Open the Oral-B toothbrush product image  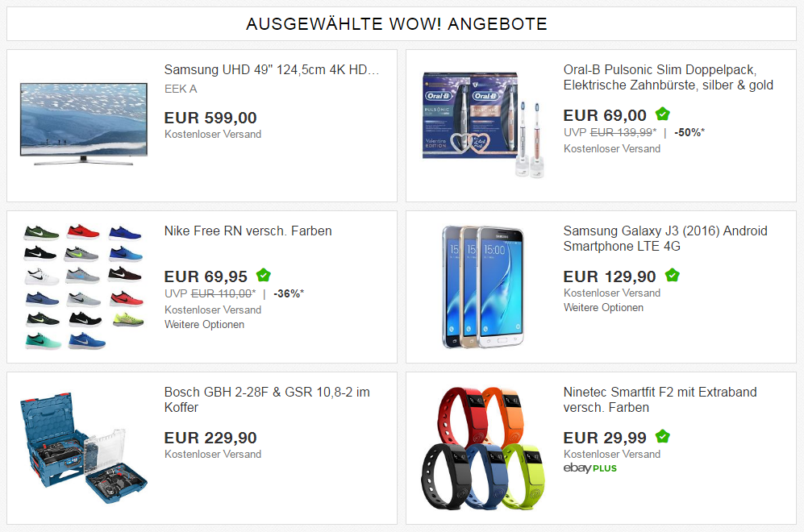coord(483,125)
